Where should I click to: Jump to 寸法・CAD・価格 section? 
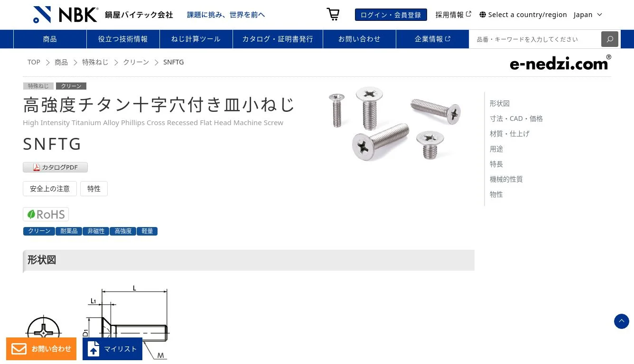516,118
